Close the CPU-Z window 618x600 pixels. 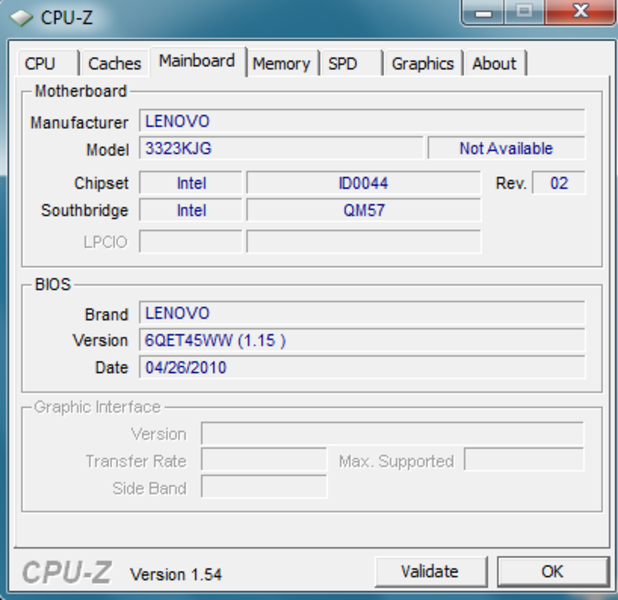pyautogui.click(x=580, y=12)
